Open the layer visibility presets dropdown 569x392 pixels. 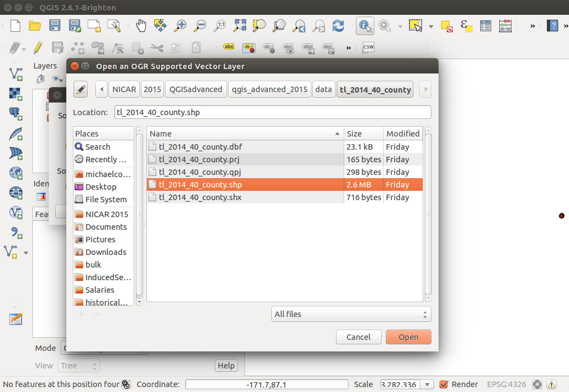point(58,79)
